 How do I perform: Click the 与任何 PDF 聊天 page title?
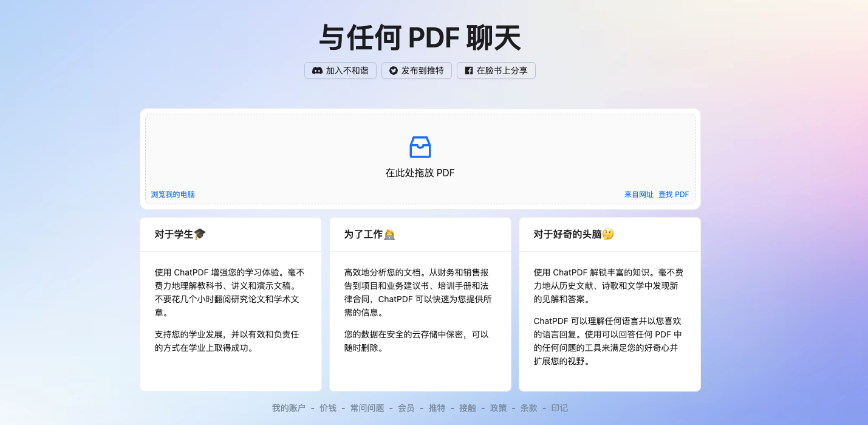(420, 38)
